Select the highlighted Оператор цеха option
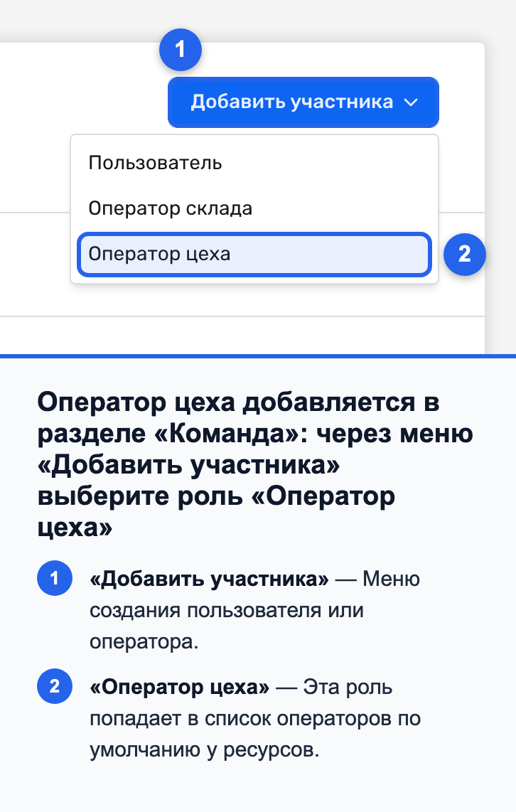 pyautogui.click(x=254, y=255)
